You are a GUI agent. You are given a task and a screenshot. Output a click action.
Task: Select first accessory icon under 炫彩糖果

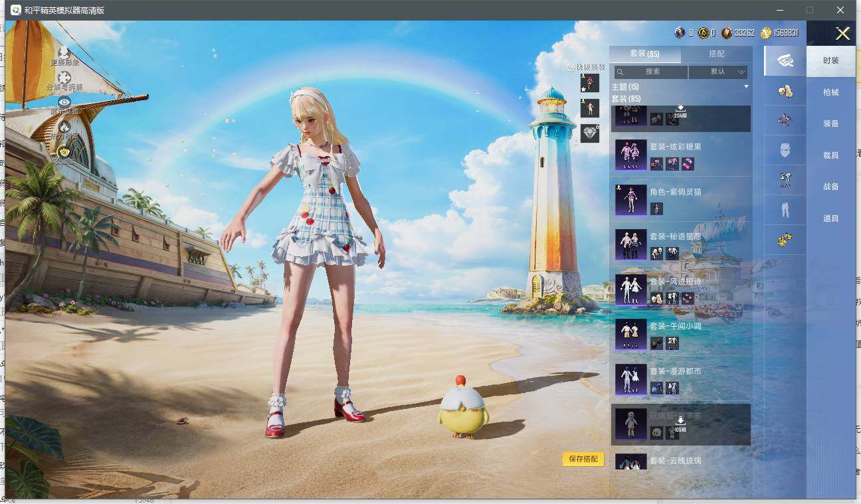click(x=656, y=163)
